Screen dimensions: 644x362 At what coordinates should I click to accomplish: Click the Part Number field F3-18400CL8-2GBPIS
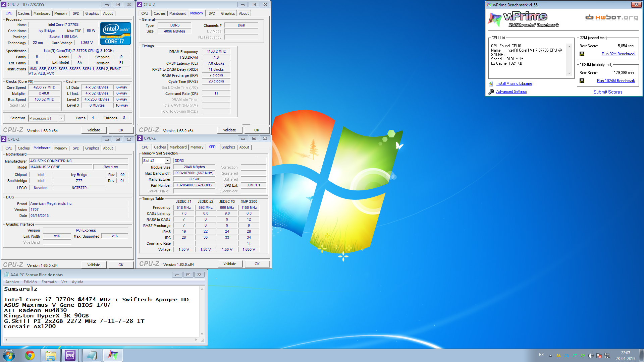pos(194,185)
